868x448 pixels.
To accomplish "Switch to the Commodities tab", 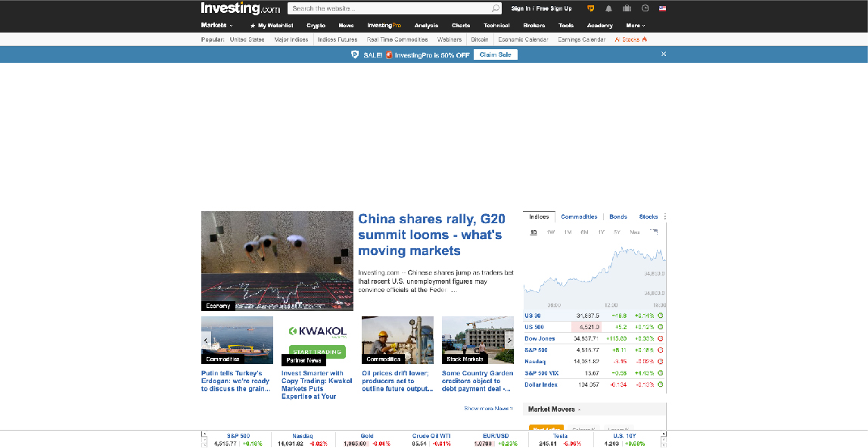I will [579, 216].
